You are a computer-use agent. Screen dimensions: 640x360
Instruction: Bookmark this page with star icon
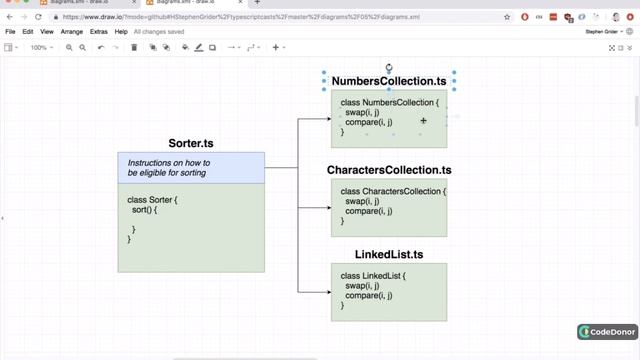point(507,17)
